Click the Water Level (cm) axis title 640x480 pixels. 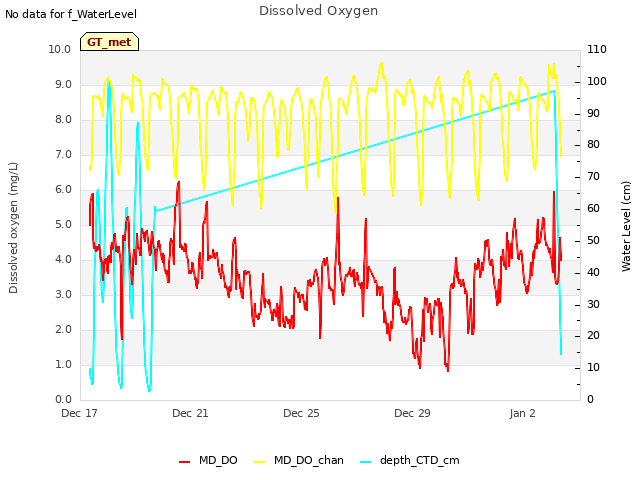tap(626, 227)
